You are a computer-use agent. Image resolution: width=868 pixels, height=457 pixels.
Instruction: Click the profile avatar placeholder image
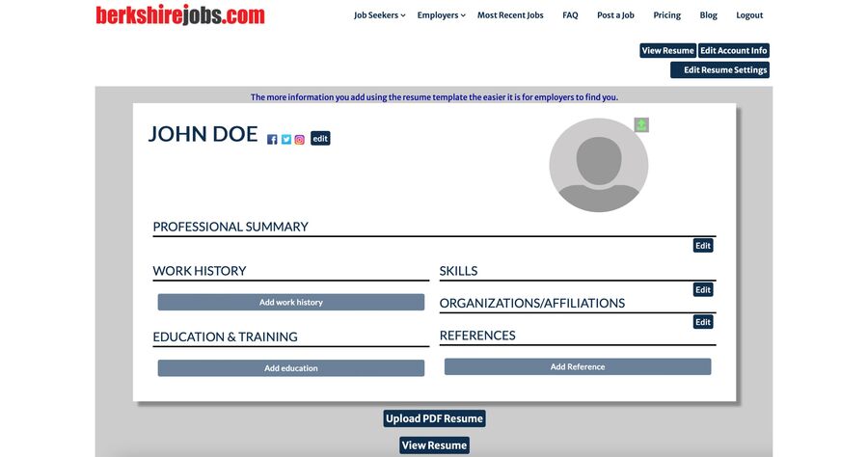[x=598, y=166]
